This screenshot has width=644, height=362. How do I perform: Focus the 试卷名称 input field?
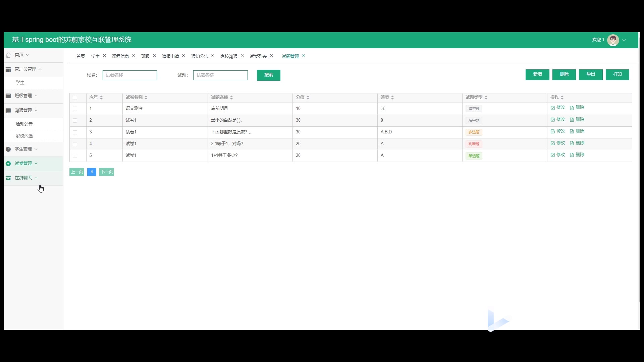point(130,75)
